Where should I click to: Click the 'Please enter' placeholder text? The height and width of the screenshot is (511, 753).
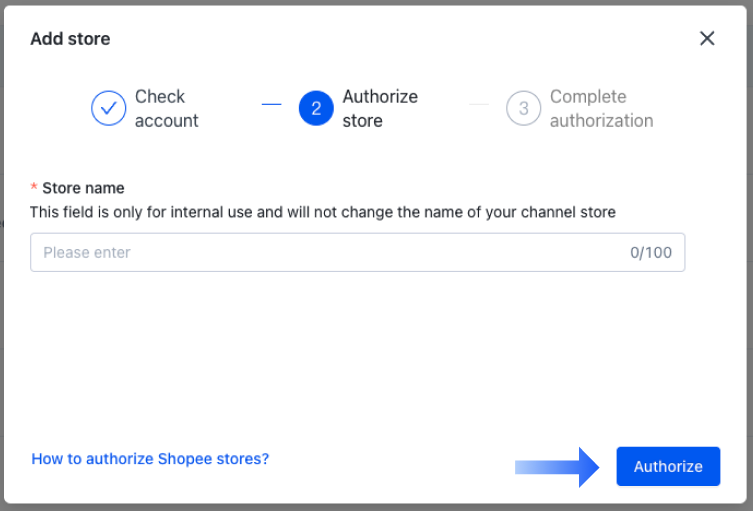[x=87, y=253]
